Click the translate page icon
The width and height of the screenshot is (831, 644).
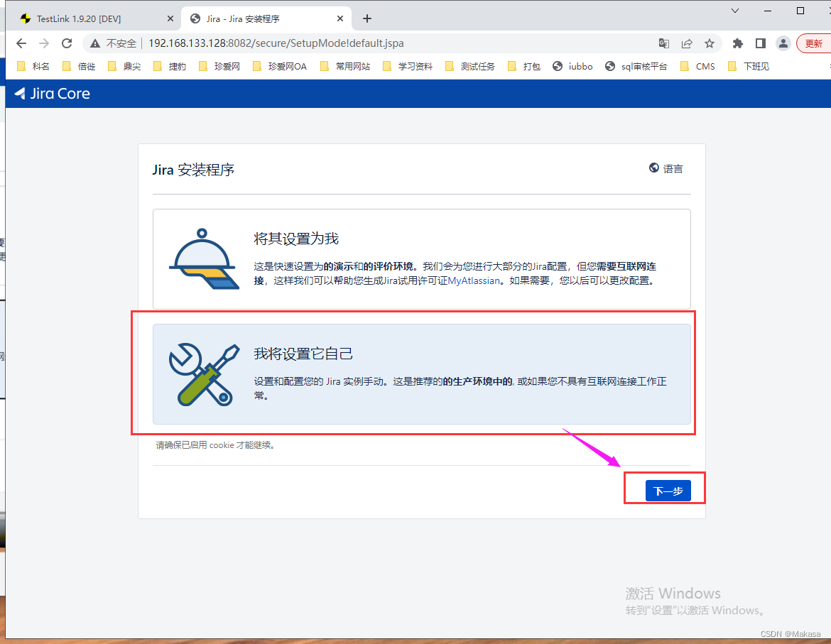pos(663,43)
